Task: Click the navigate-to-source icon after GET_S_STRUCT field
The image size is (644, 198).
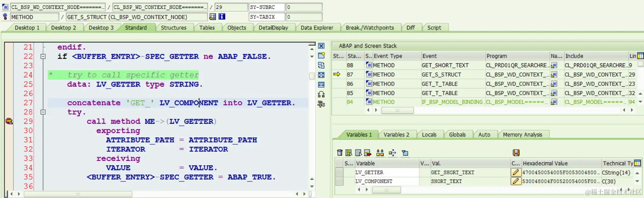Action: click(212, 17)
